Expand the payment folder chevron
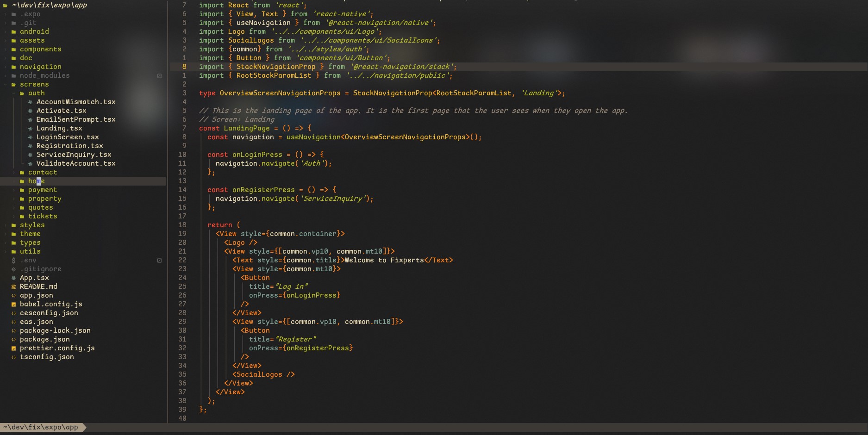 pyautogui.click(x=14, y=190)
